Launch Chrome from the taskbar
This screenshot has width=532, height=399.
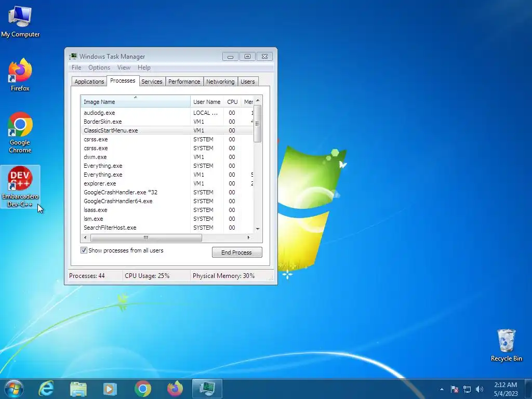tap(142, 389)
